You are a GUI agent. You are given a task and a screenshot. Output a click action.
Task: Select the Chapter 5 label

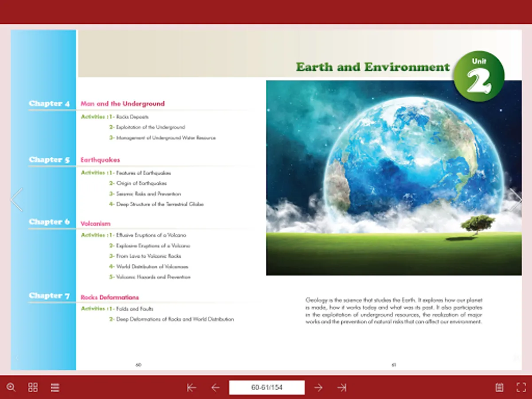click(49, 160)
